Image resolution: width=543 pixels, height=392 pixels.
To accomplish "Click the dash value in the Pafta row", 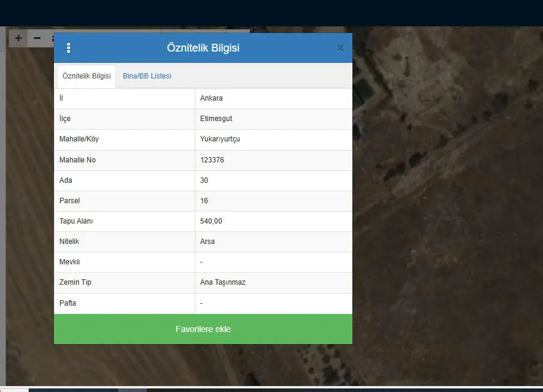I will [201, 303].
